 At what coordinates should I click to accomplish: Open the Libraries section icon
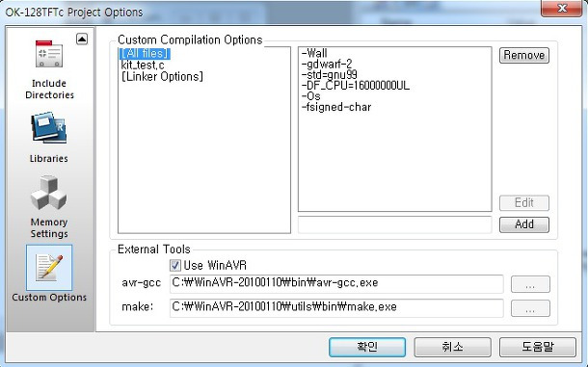49,128
